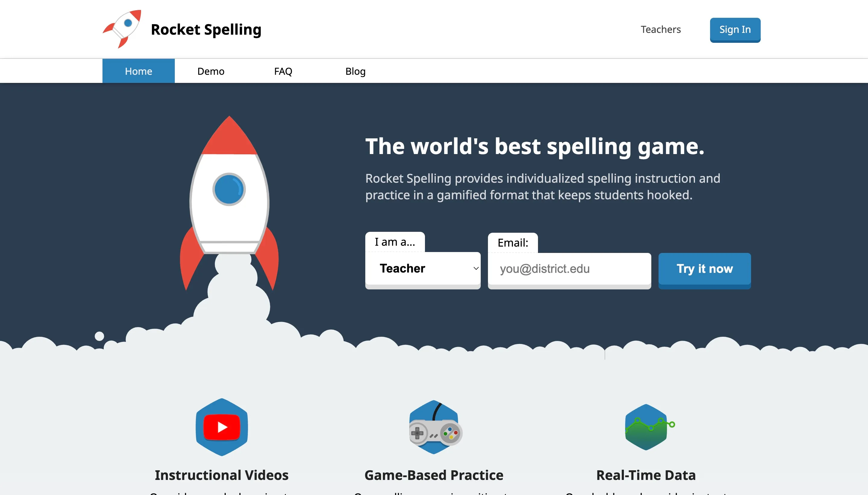Click the Home navigation tab
Viewport: 868px width, 495px height.
click(x=138, y=71)
